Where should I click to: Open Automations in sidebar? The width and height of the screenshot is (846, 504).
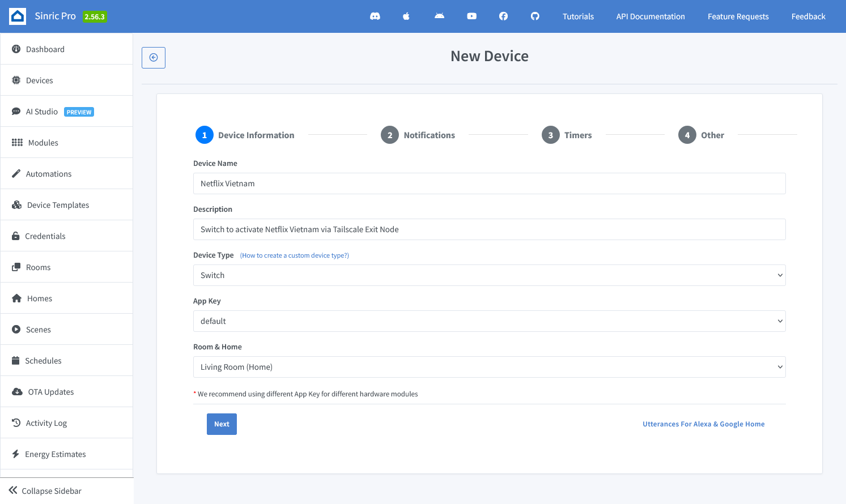tap(67, 174)
